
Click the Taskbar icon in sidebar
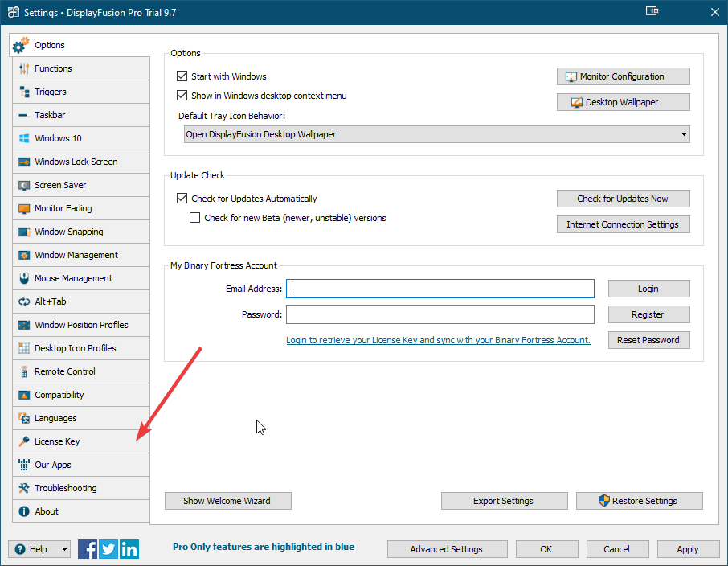[x=24, y=115]
